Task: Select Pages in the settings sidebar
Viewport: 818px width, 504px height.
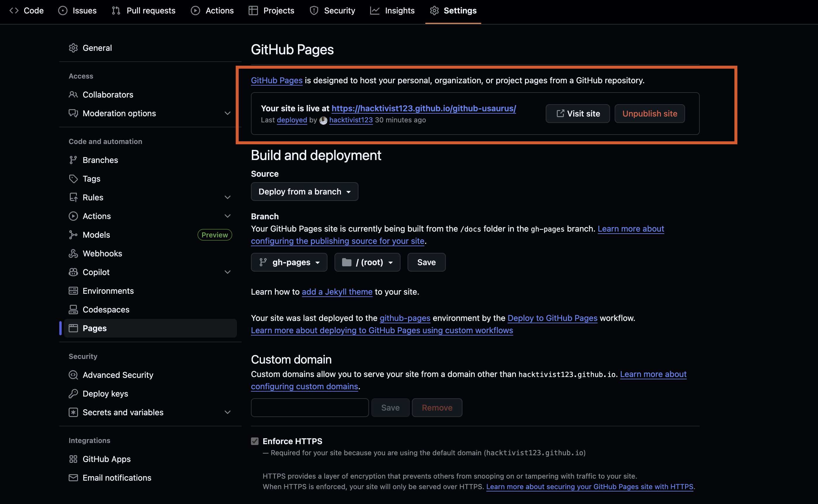Action: (150, 328)
